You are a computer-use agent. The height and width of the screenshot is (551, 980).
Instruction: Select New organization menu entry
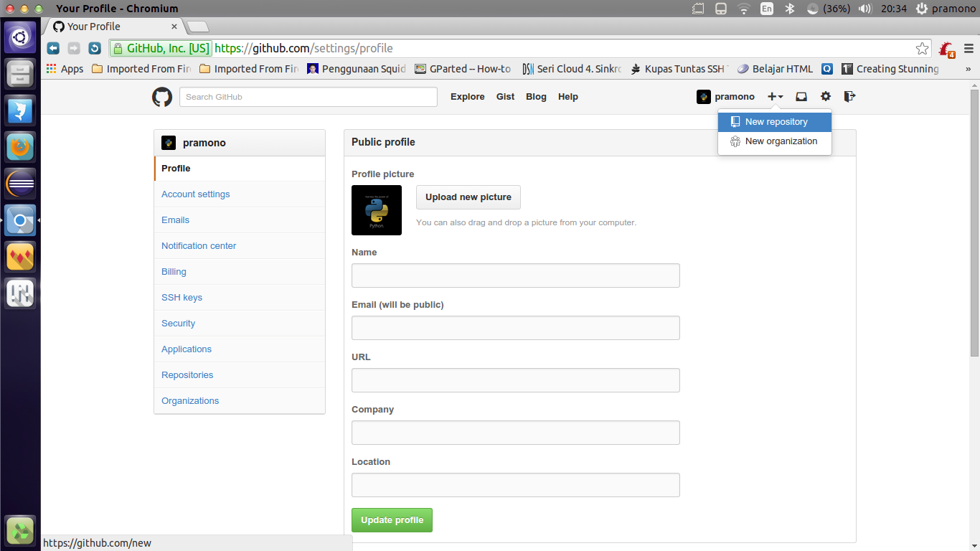click(x=775, y=141)
